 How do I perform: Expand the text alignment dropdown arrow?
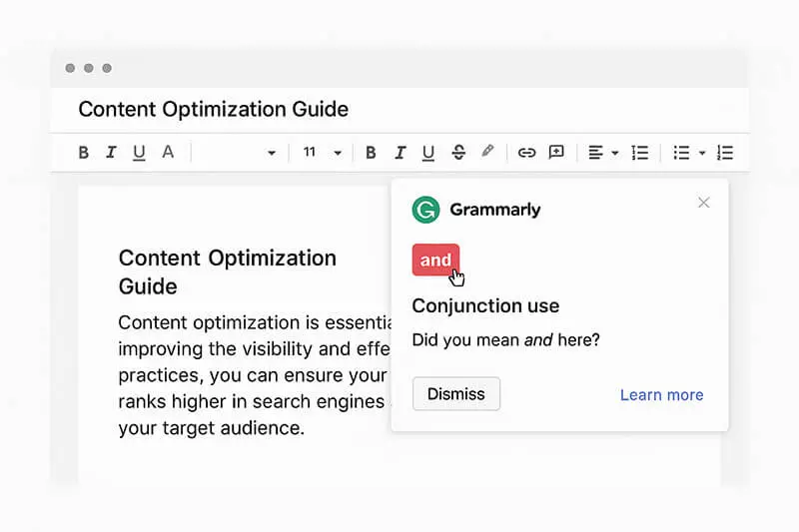click(x=615, y=154)
